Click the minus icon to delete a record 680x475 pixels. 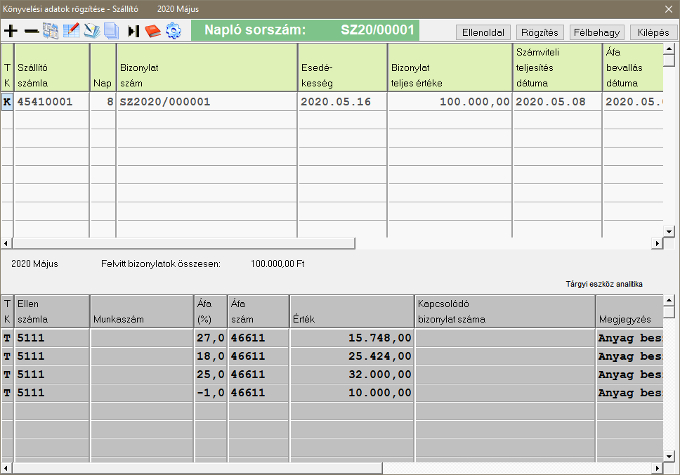(31, 31)
